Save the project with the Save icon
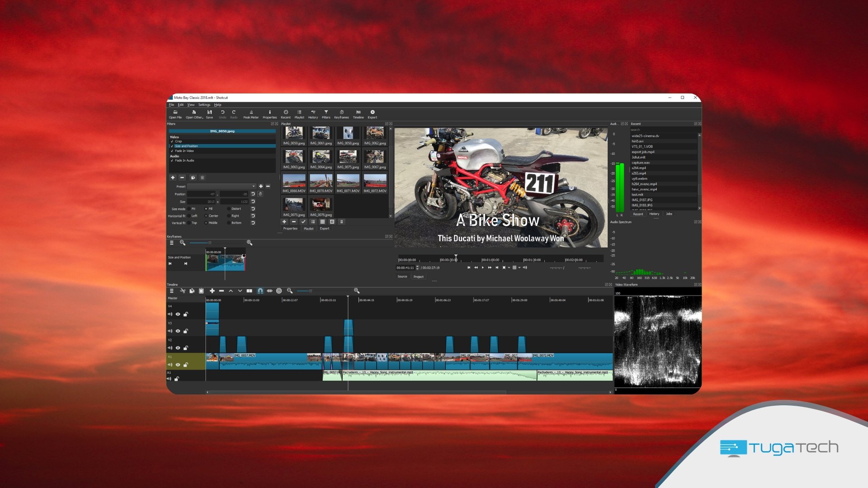 pyautogui.click(x=209, y=114)
